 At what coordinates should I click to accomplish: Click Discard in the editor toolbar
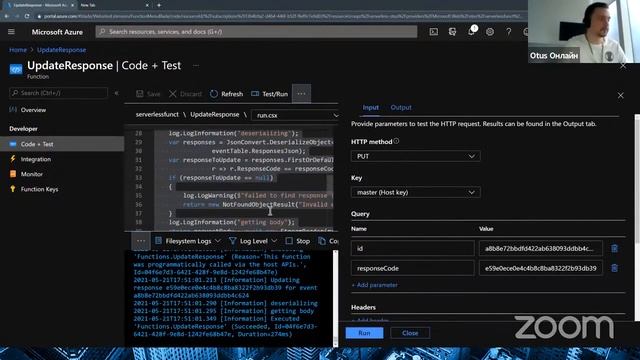pyautogui.click(x=185, y=94)
